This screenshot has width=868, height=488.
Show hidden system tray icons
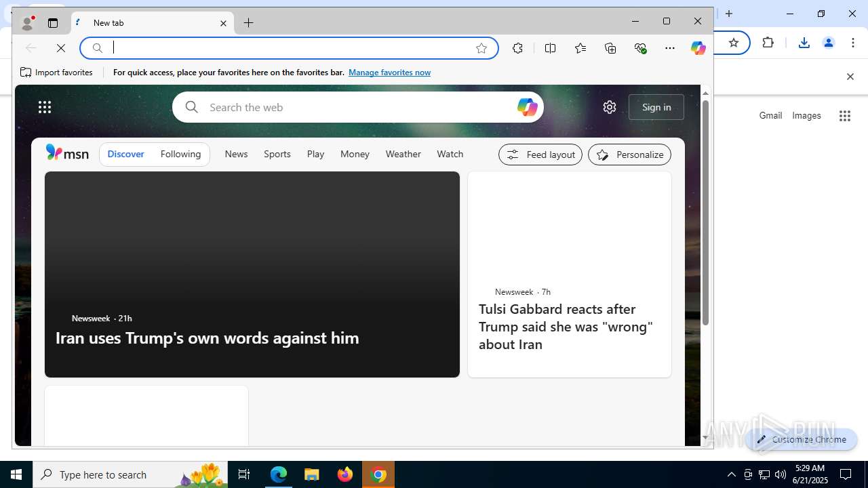pos(731,474)
